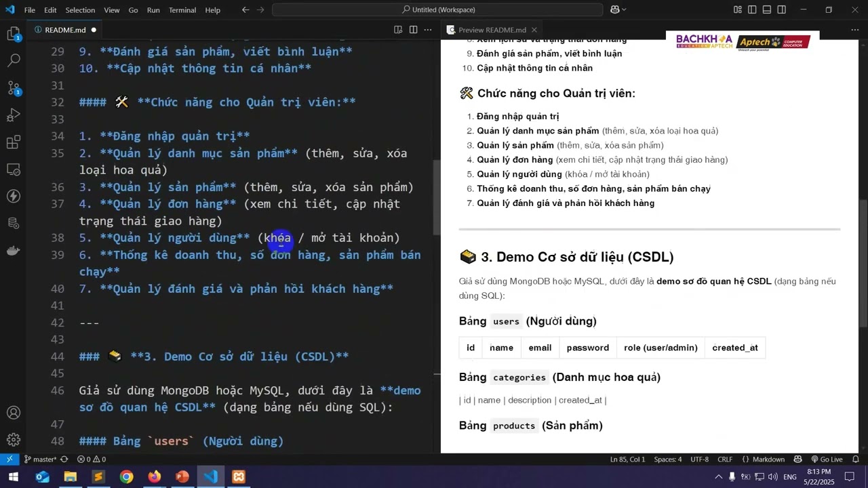The width and height of the screenshot is (868, 488).
Task: Click the Synchronize Changes icon in status bar
Action: tap(64, 459)
